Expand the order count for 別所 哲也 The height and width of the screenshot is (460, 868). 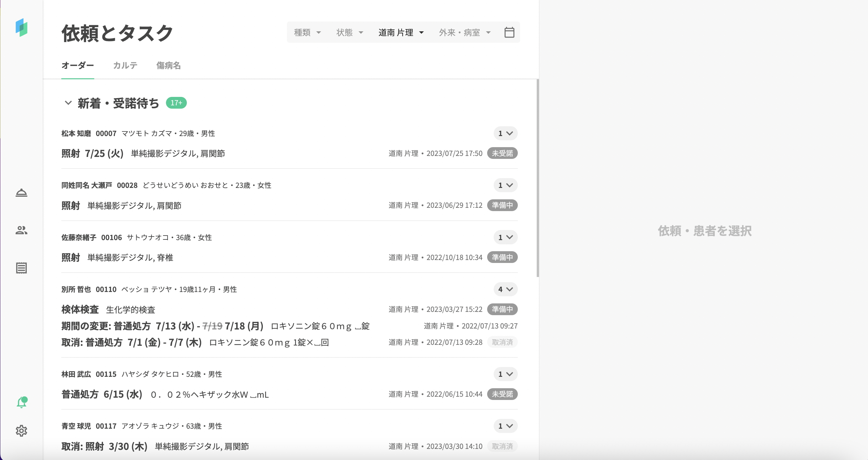click(x=505, y=289)
